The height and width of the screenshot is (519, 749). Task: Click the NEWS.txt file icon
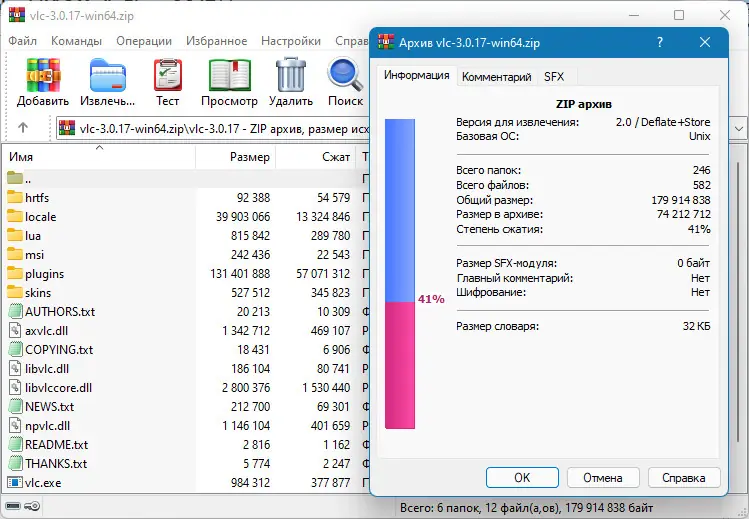coord(15,406)
